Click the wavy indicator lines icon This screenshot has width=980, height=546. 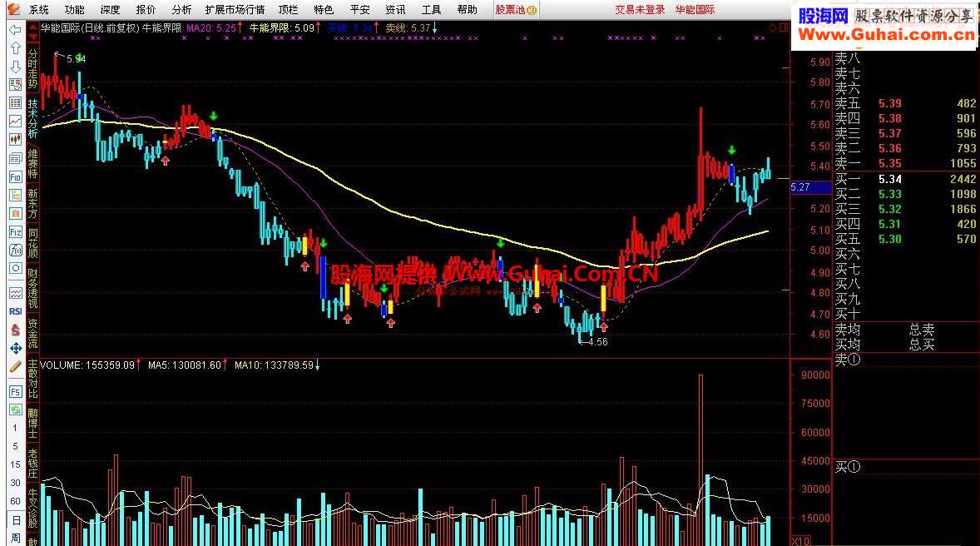pos(15,293)
